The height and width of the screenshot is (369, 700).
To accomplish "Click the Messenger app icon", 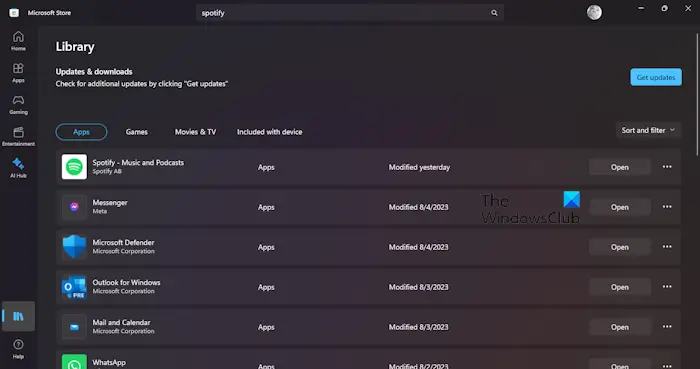I will [x=74, y=207].
